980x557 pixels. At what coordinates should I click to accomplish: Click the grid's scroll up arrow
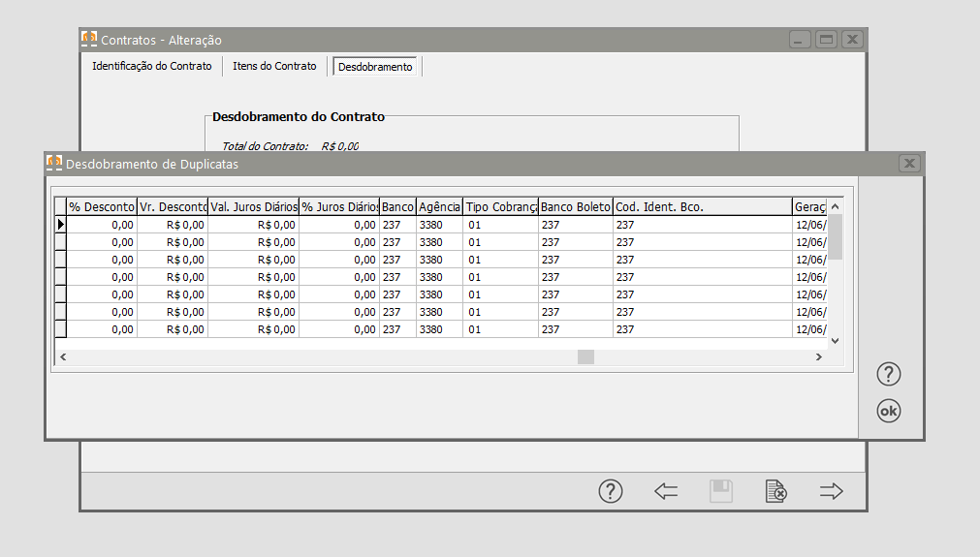(835, 206)
